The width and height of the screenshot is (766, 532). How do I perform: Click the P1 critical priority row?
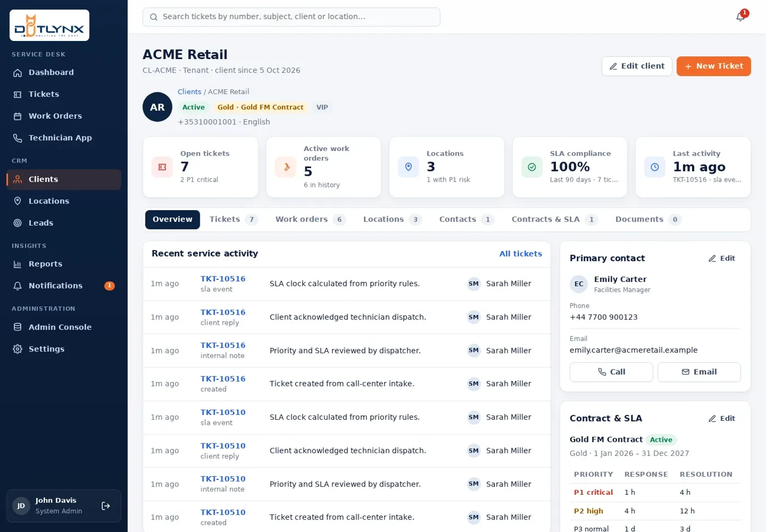(x=655, y=493)
